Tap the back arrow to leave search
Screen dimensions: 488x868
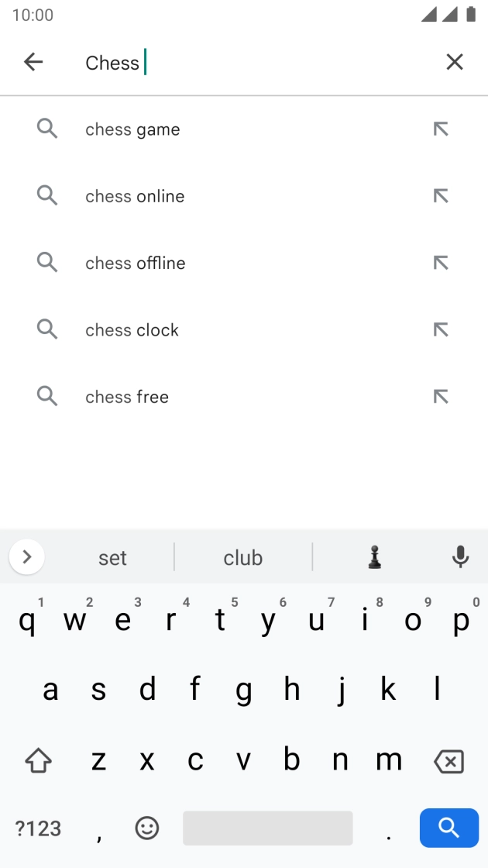point(33,61)
